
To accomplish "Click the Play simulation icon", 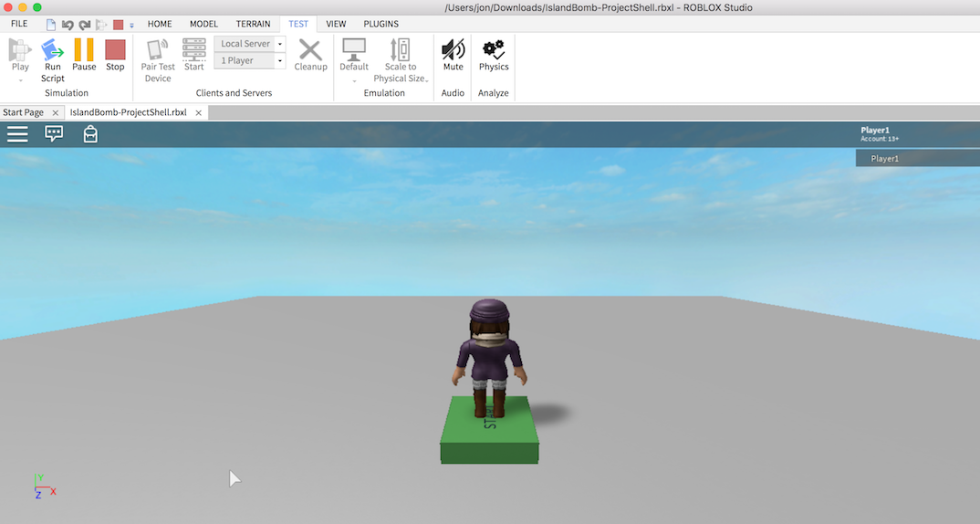I will [20, 50].
